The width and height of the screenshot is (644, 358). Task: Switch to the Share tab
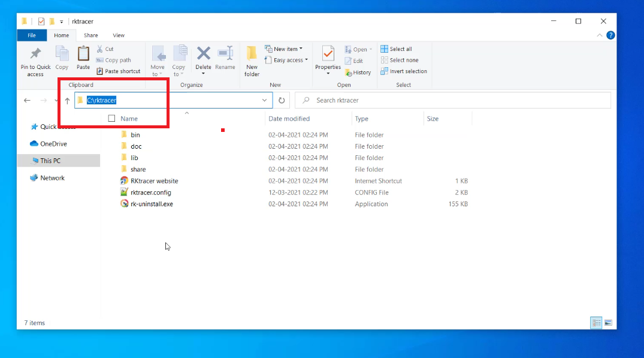91,35
